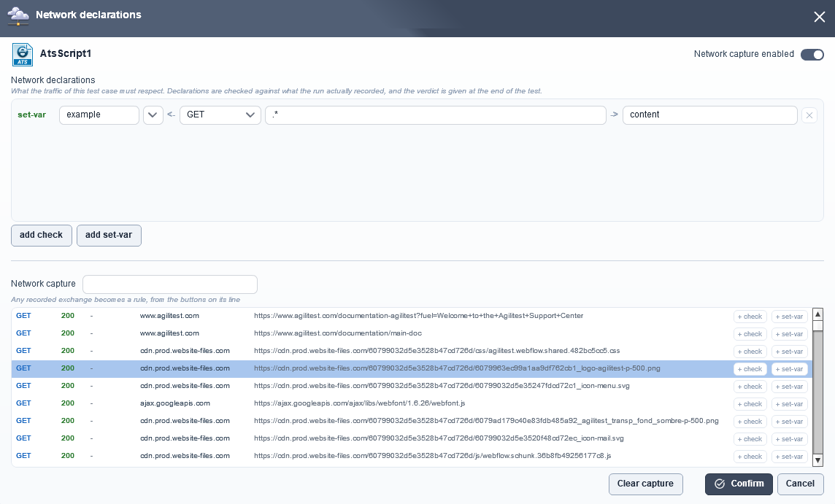The width and height of the screenshot is (835, 504).
Task: Add check for documentation-agilitest?fuel row
Action: point(750,317)
